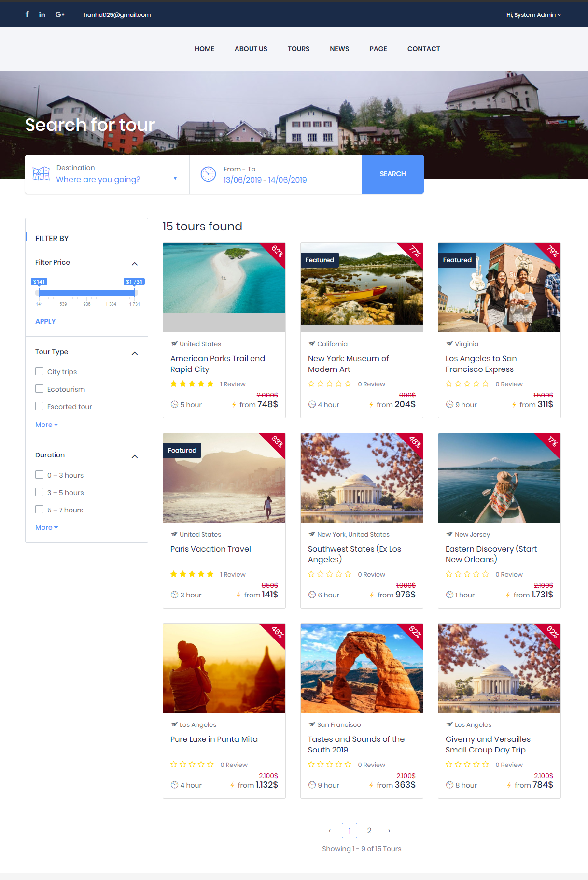The height and width of the screenshot is (880, 588).
Task: Check the City trips tour type
Action: [x=40, y=371]
